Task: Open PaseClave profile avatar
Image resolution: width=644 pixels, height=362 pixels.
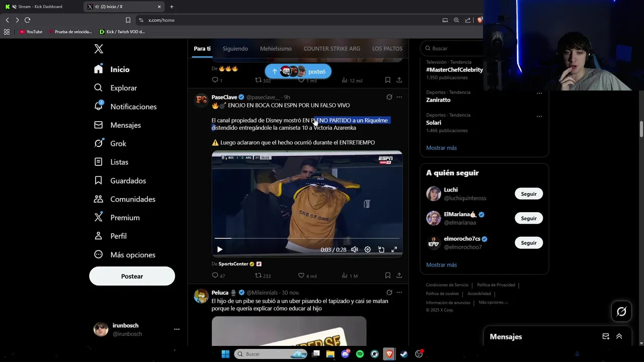Action: click(201, 100)
